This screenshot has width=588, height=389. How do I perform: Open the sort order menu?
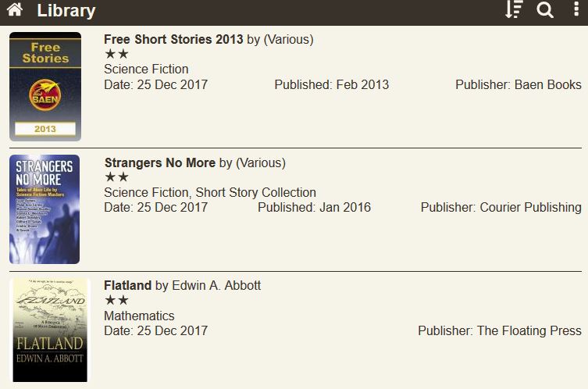(513, 10)
